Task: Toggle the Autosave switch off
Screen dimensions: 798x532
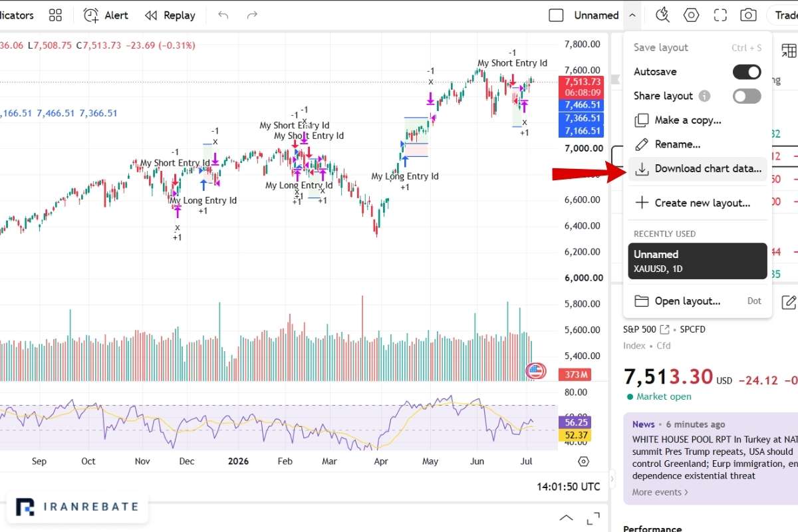Action: 747,72
